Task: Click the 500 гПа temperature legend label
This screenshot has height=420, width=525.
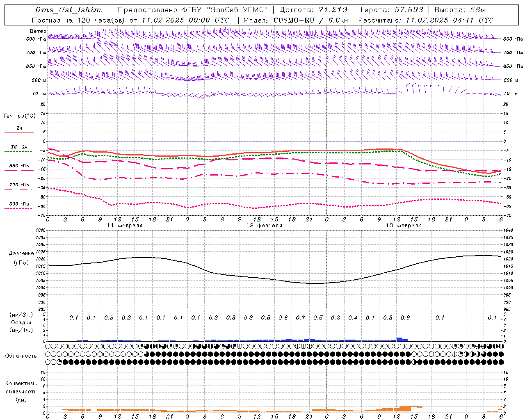Action: click(x=19, y=204)
